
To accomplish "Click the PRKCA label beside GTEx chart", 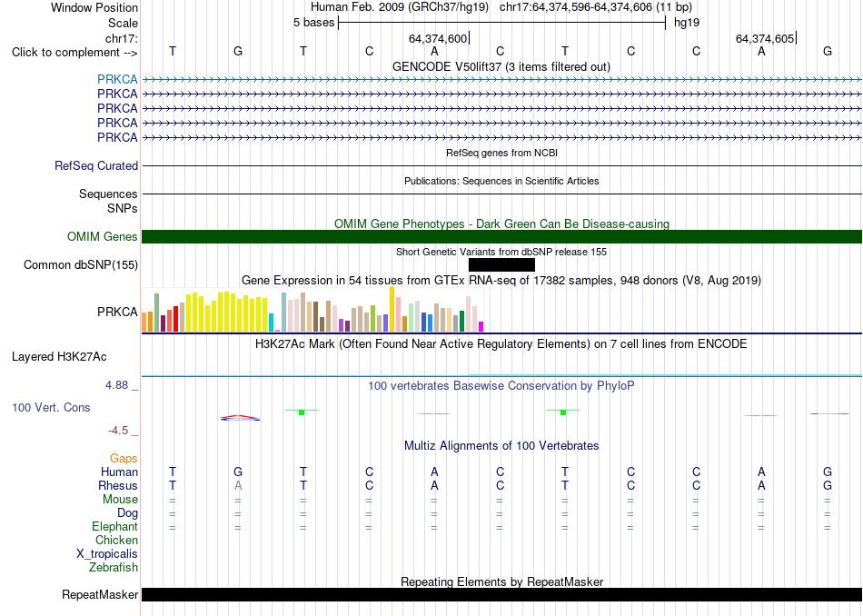I will (x=117, y=312).
